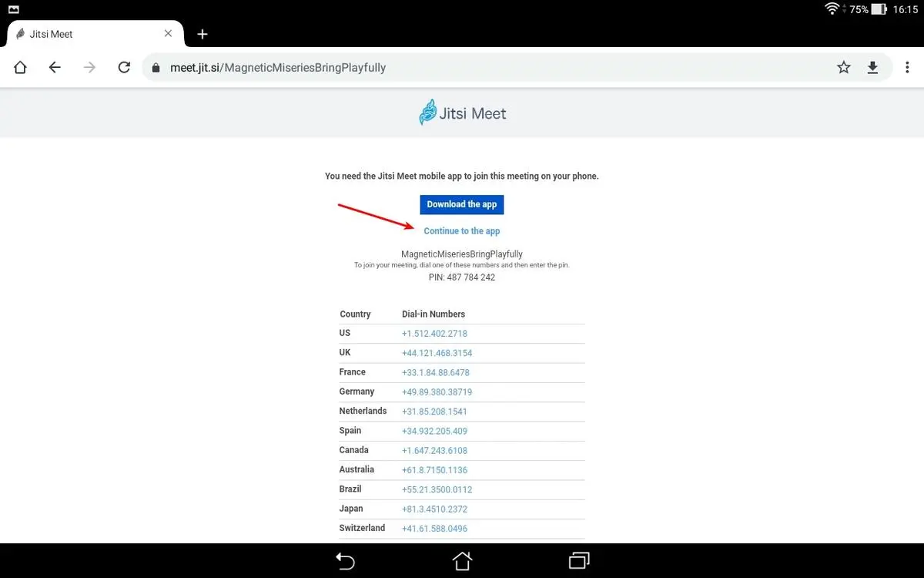The width and height of the screenshot is (924, 578).
Task: Click the Switzerland country cell
Action: [x=362, y=528]
